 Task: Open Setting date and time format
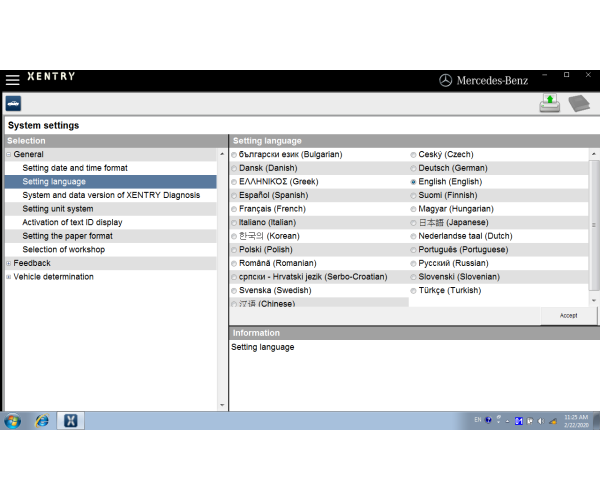[x=75, y=168]
